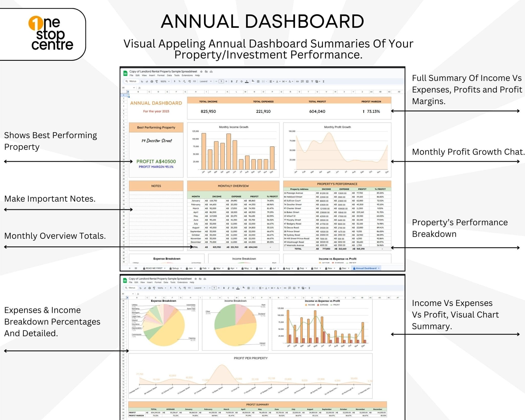
Task: Open the fill color tool
Action: [x=253, y=81]
